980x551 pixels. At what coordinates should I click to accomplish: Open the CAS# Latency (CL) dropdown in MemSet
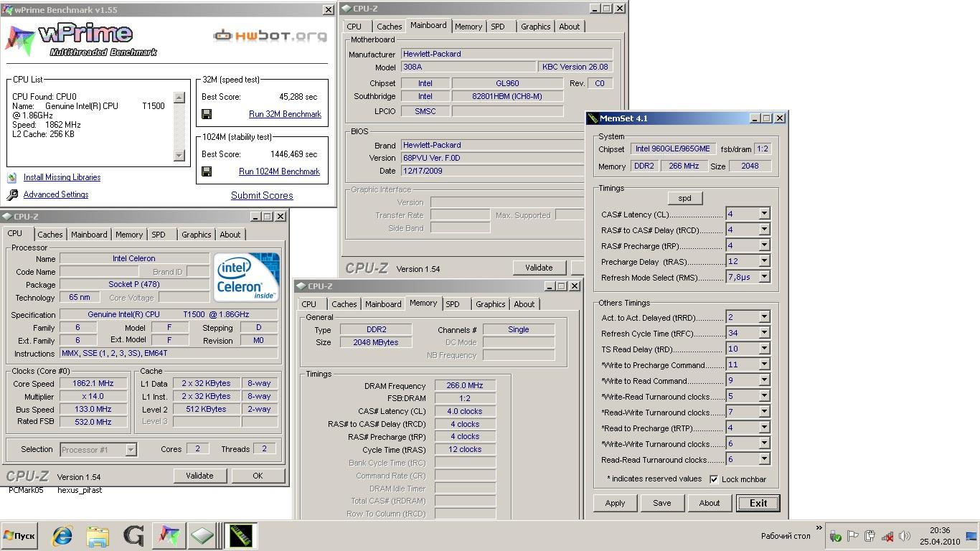click(x=764, y=214)
